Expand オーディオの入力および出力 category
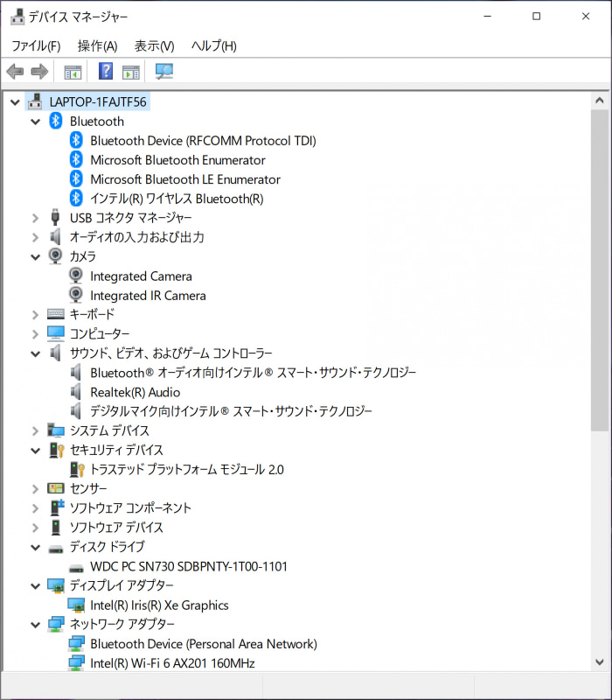Image resolution: width=612 pixels, height=700 pixels. coord(35,237)
